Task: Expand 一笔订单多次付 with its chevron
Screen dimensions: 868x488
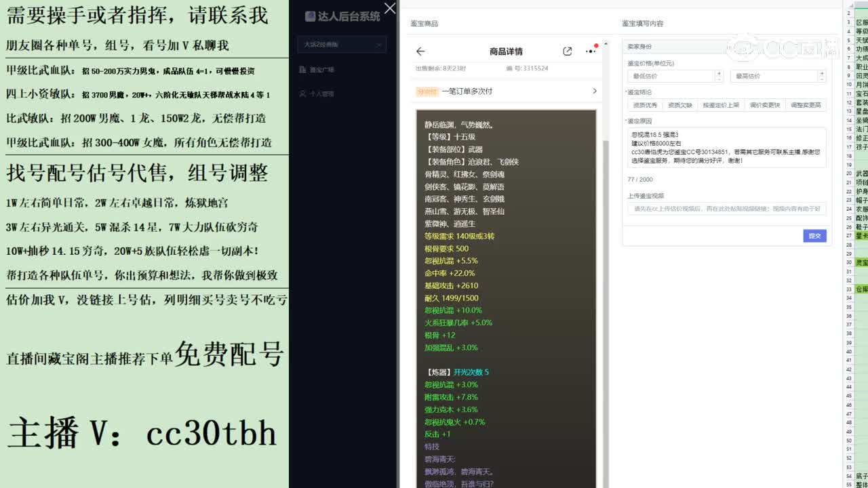Action: pyautogui.click(x=593, y=91)
